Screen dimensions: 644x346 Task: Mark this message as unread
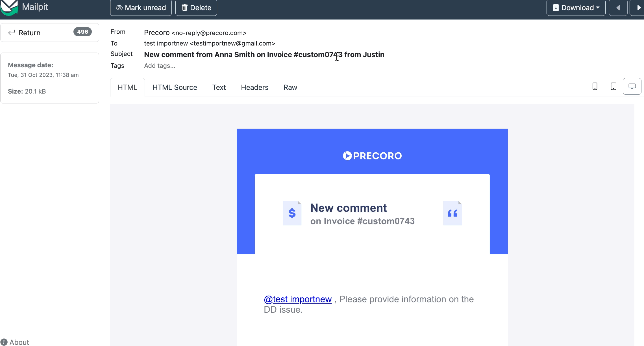[x=141, y=8]
